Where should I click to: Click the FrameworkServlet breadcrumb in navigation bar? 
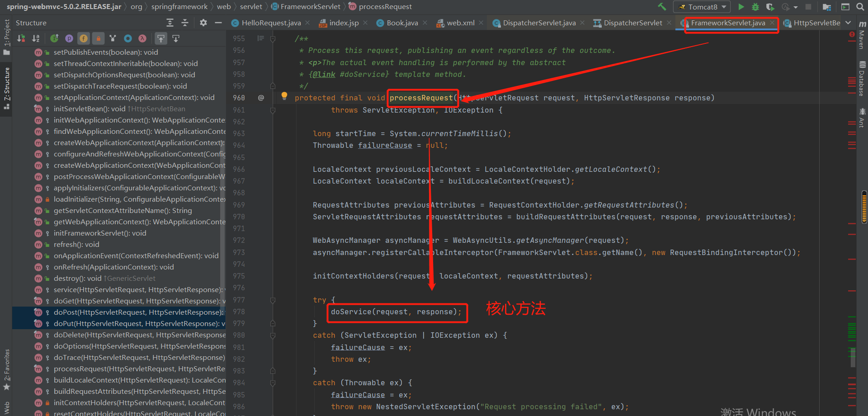(306, 7)
